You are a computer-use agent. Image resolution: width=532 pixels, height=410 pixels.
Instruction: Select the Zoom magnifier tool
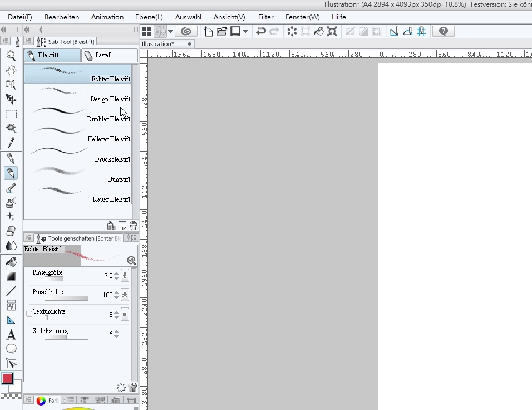[11, 55]
